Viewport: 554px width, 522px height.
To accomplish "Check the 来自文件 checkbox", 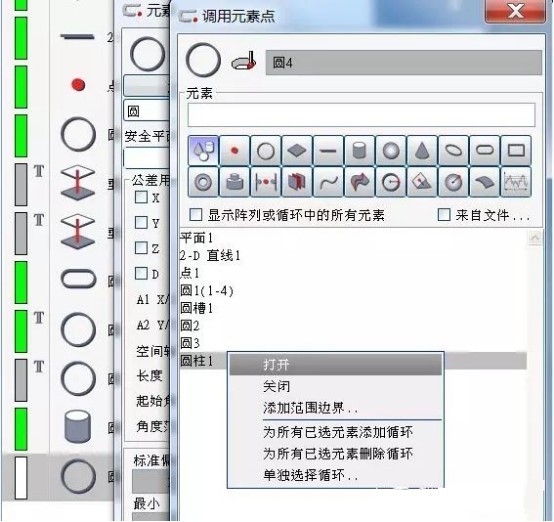I will (x=444, y=215).
